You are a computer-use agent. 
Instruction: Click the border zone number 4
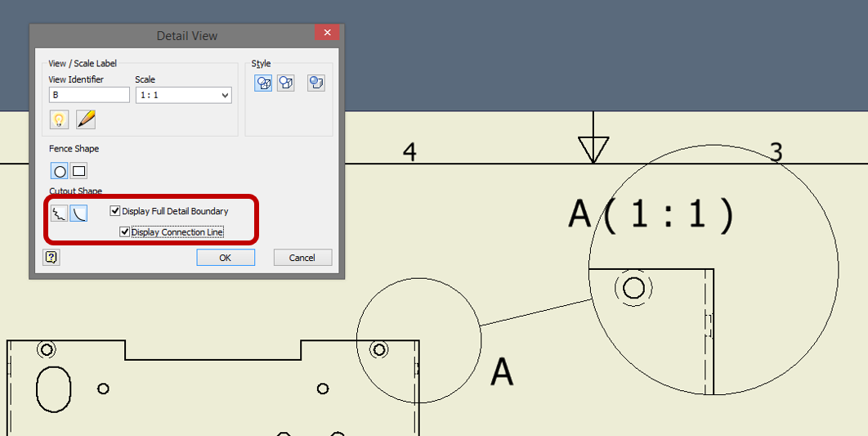[x=409, y=152]
